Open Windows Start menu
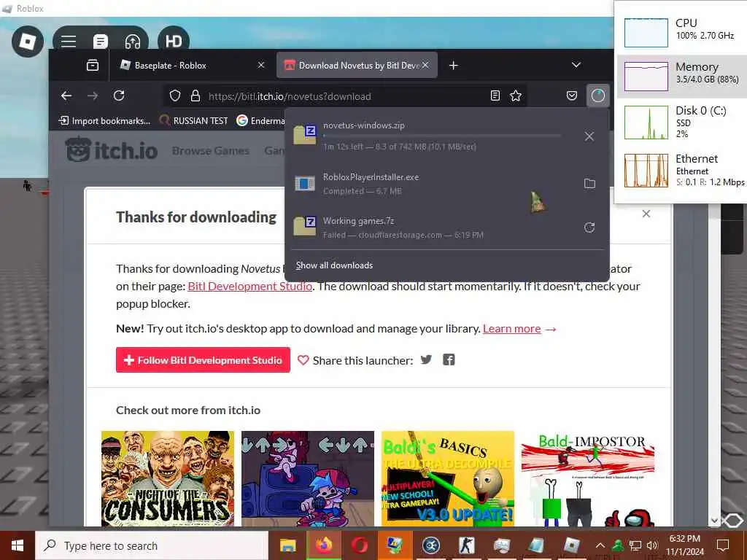The image size is (747, 560). tap(18, 545)
